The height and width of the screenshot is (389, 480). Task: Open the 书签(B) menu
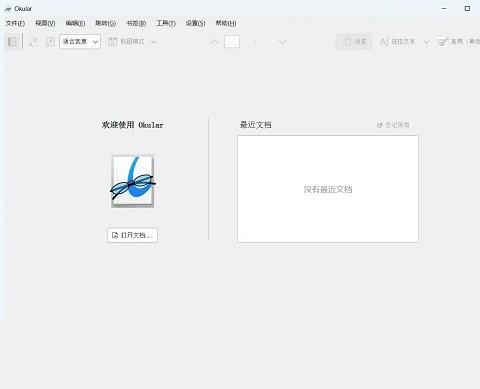pyautogui.click(x=136, y=23)
